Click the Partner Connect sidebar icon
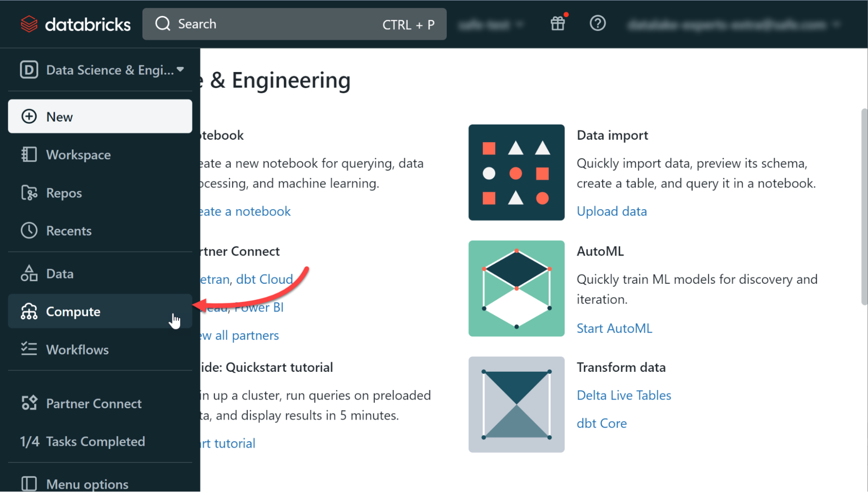The width and height of the screenshot is (868, 492). (29, 403)
